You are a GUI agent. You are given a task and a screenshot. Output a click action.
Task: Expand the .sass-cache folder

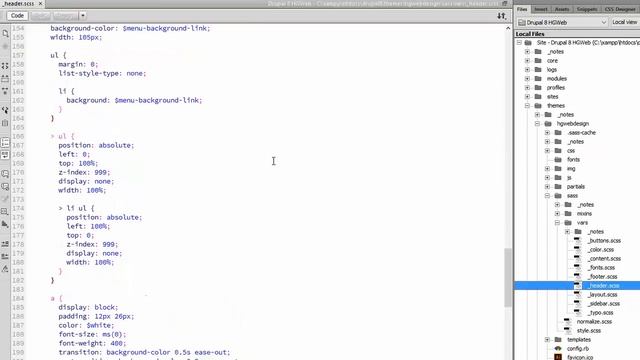(x=547, y=133)
